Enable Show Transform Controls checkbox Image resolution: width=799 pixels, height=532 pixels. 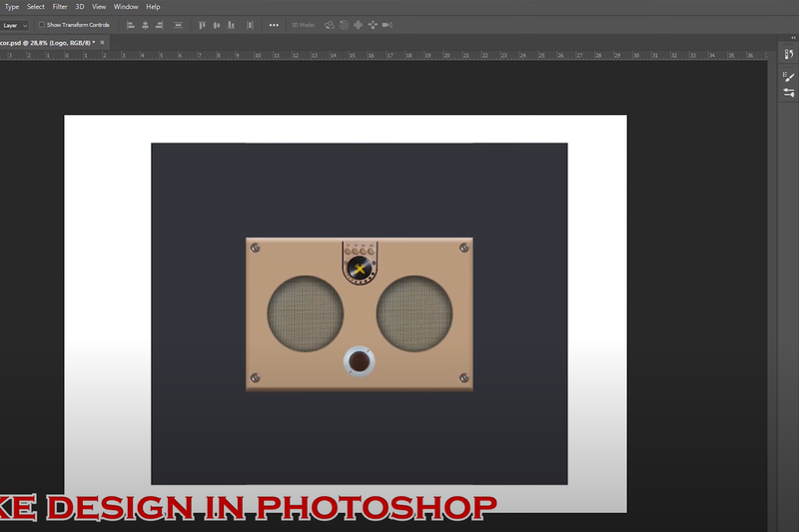42,24
